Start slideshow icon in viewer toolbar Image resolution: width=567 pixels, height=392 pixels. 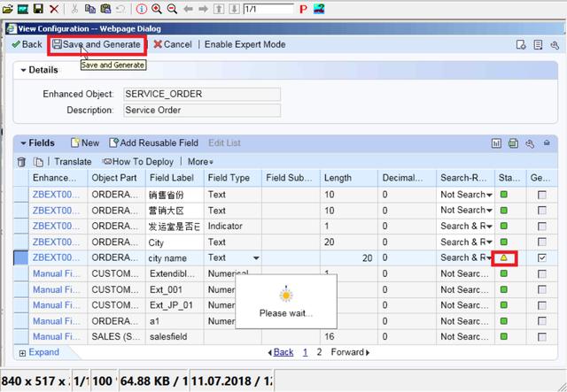click(23, 9)
